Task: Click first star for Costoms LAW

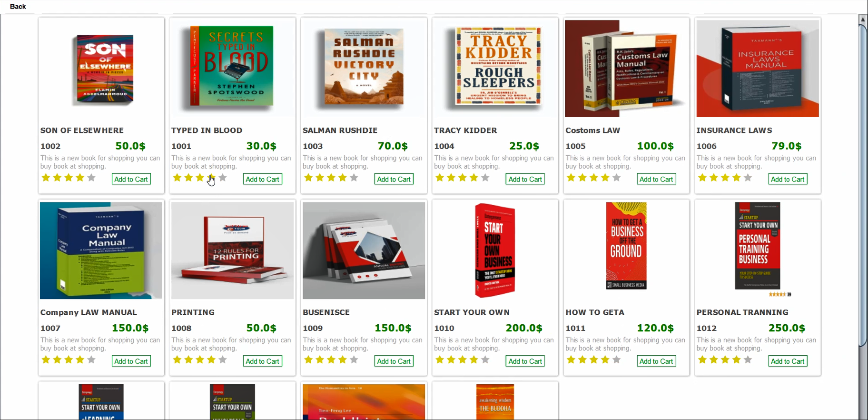Action: tap(571, 178)
